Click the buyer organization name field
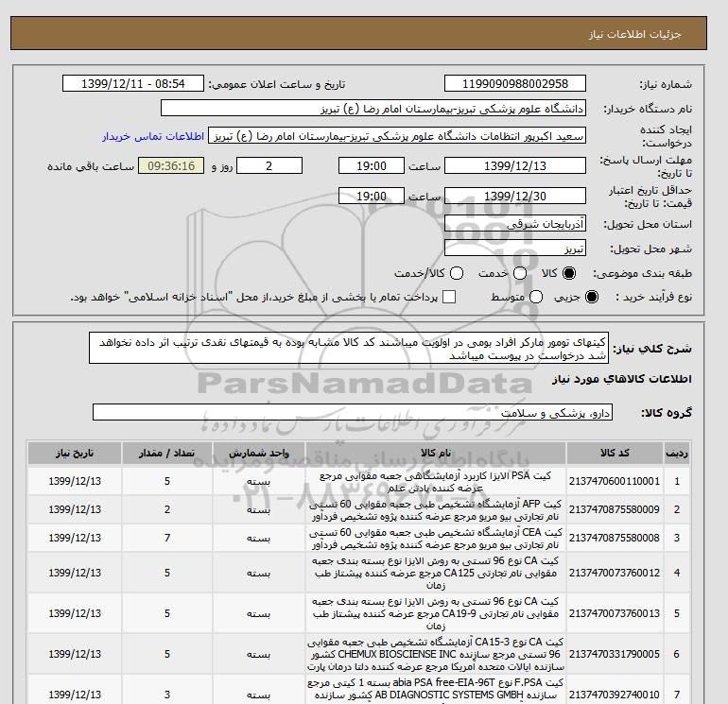 tap(373, 108)
